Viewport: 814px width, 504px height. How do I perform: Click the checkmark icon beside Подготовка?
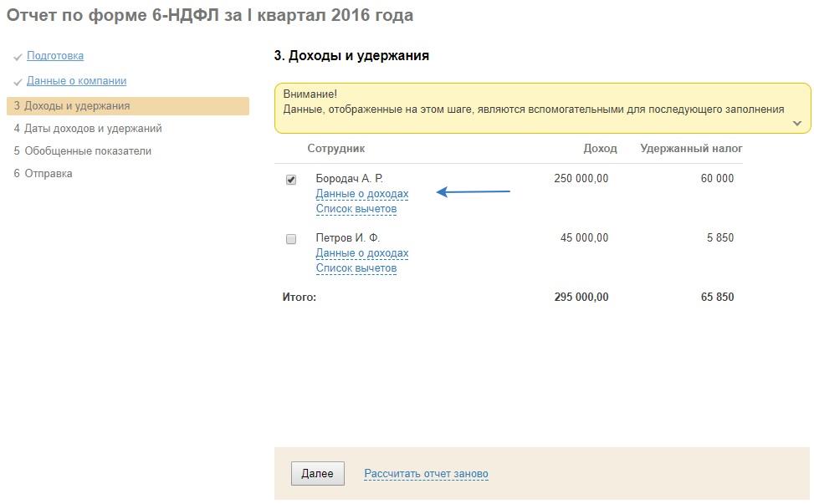(x=18, y=57)
